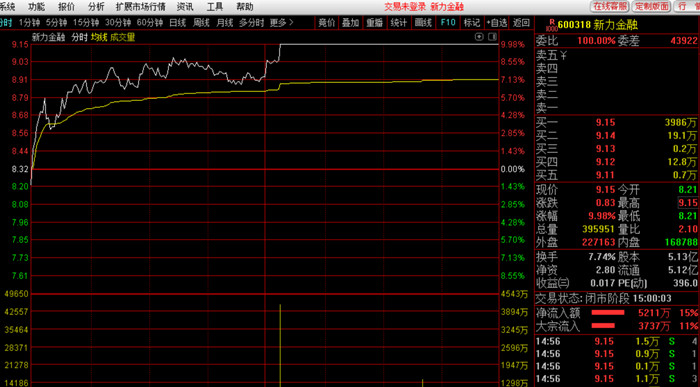Click 交易未登录 login status text
700x387 pixels.
click(405, 7)
